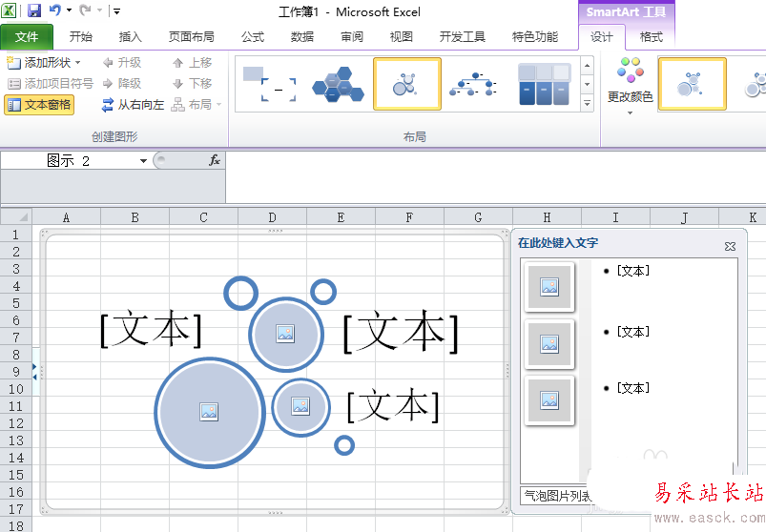Image resolution: width=766 pixels, height=532 pixels.
Task: Expand the layout gallery More arrow
Action: coord(588,104)
